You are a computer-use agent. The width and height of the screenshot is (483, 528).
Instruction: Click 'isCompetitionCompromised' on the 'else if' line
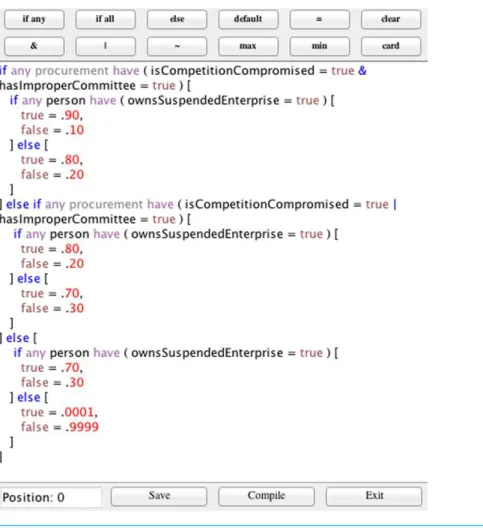(267, 205)
